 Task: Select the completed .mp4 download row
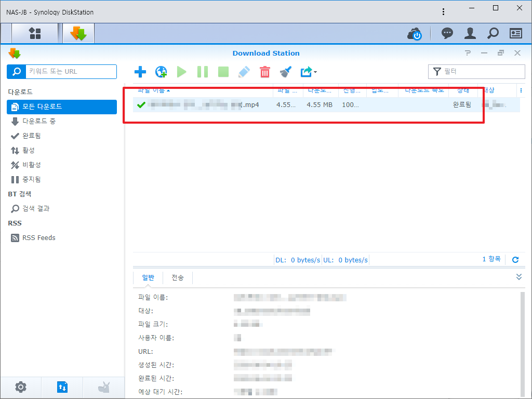[326, 105]
